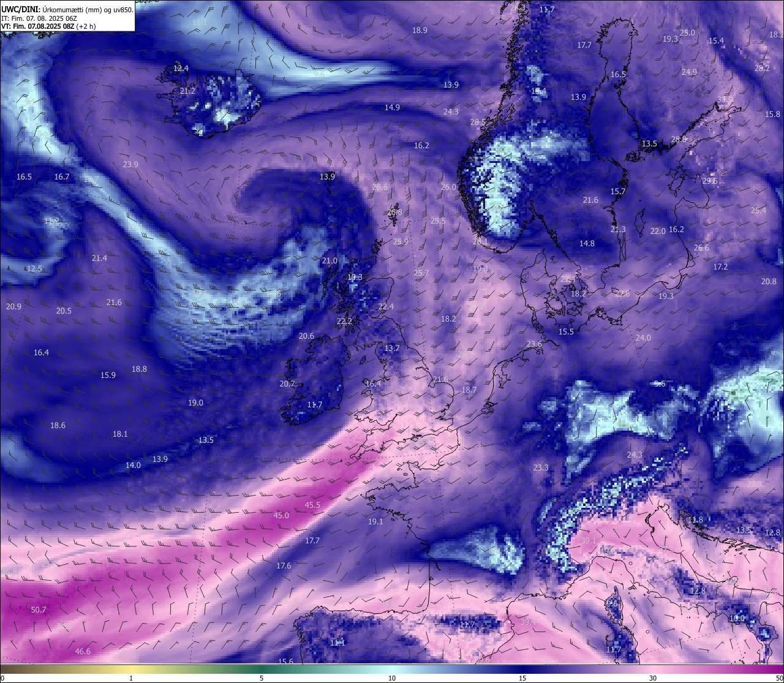The width and height of the screenshot is (784, 683).
Task: Click the 14.9 value label
Action: 392,108
